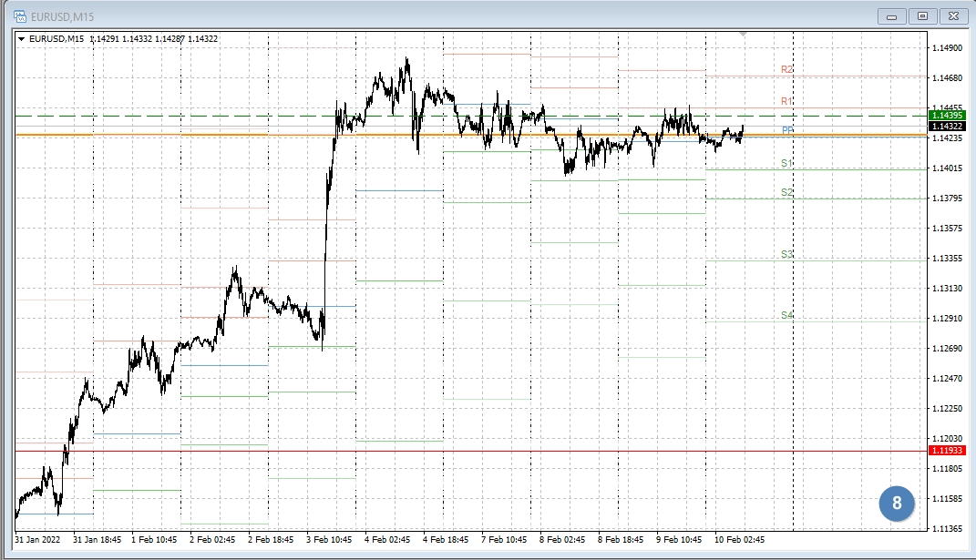Select the S3 support level label
The height and width of the screenshot is (560, 976).
tap(786, 255)
